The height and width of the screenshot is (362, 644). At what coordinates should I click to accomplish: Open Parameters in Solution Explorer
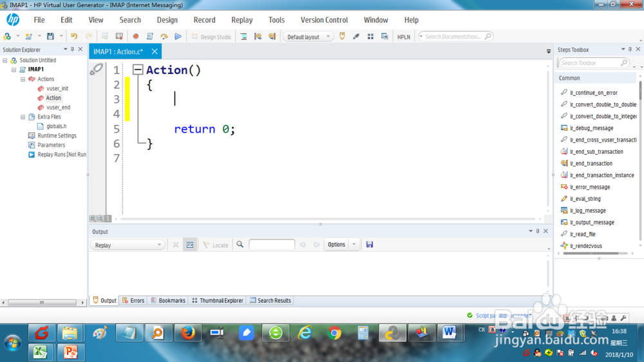(x=51, y=145)
